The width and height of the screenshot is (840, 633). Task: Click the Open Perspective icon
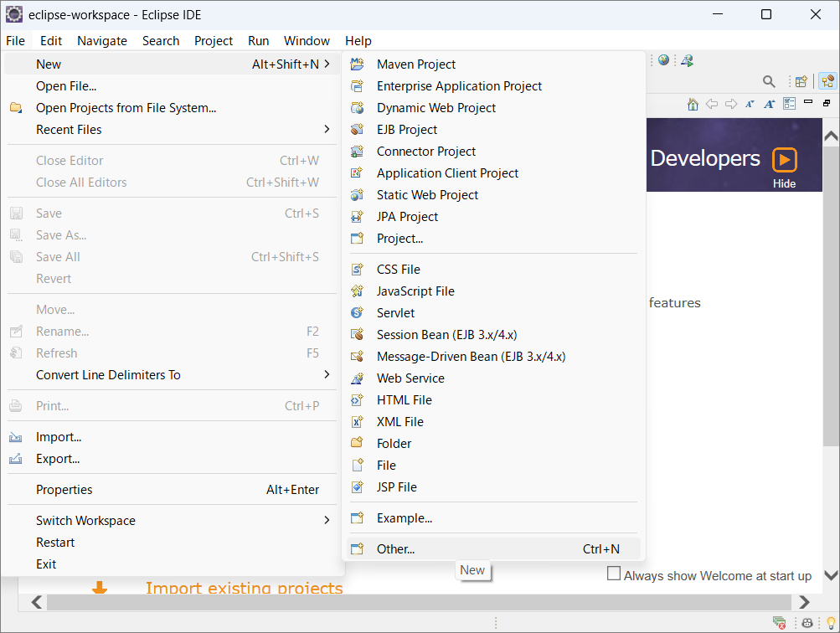[801, 81]
